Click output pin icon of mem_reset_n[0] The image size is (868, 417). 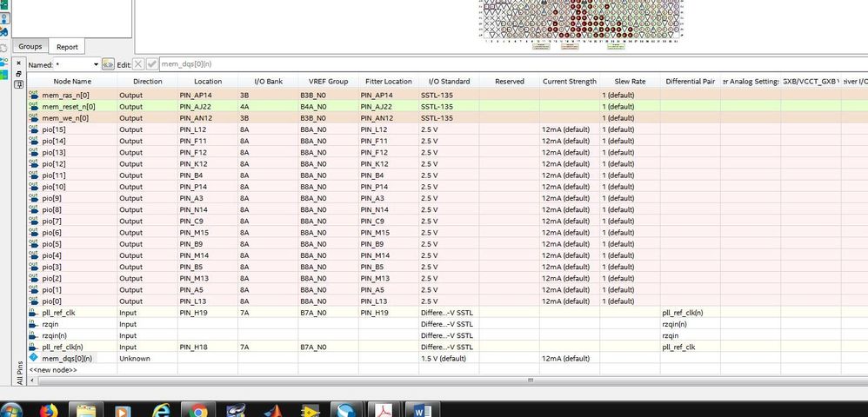34,107
